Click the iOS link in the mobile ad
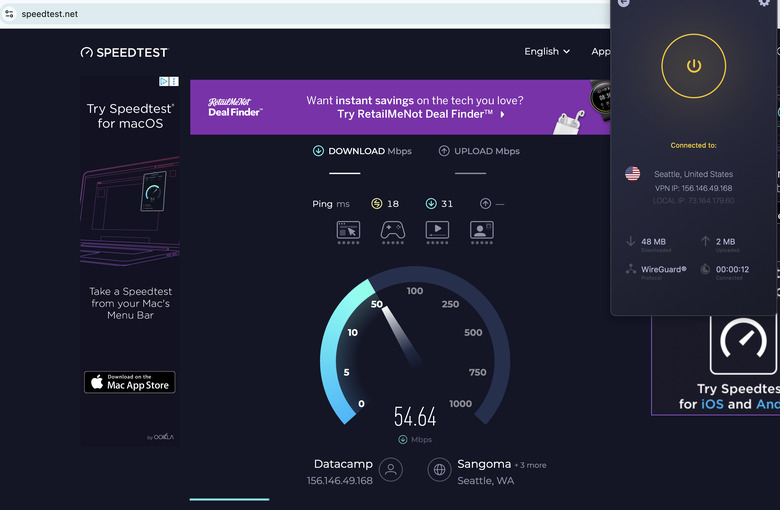 coord(712,404)
